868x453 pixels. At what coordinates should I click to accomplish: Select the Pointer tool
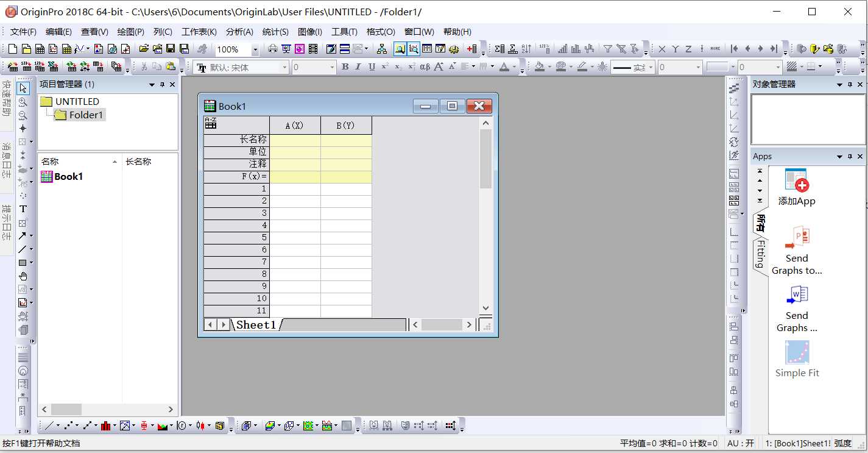click(x=23, y=88)
